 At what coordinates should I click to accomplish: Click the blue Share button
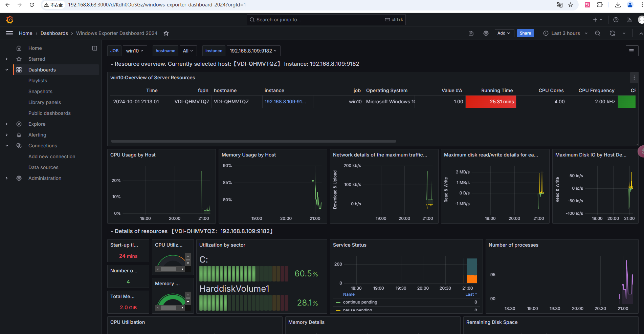525,33
